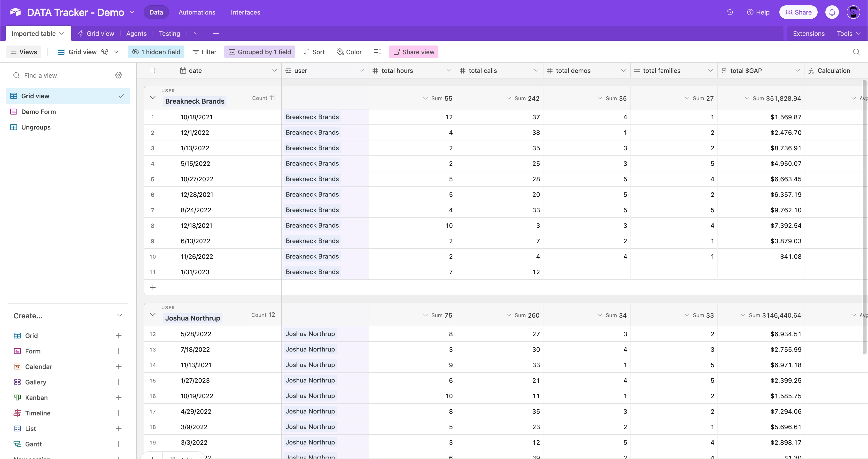868x459 pixels.
Task: Open the base history icon
Action: click(730, 12)
